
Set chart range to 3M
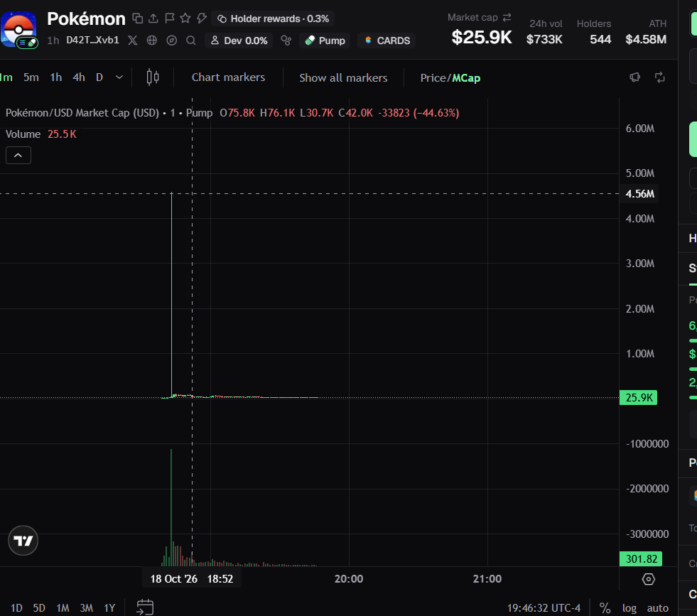click(86, 608)
